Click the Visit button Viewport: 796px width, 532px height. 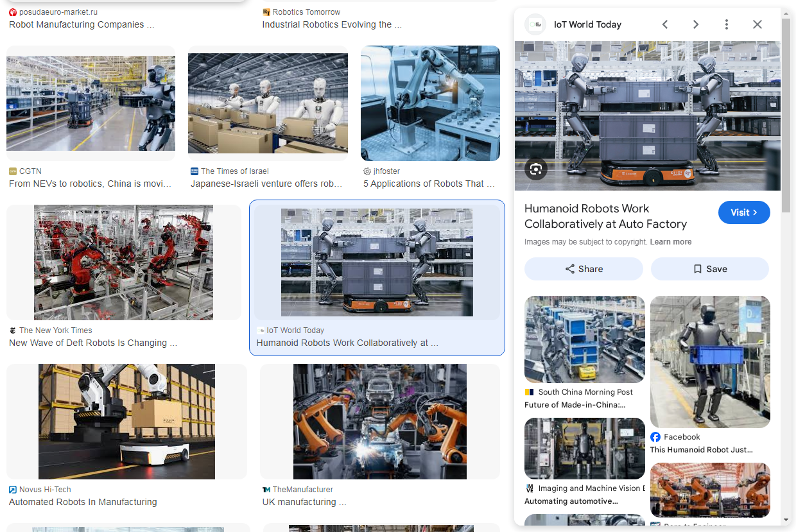[744, 212]
